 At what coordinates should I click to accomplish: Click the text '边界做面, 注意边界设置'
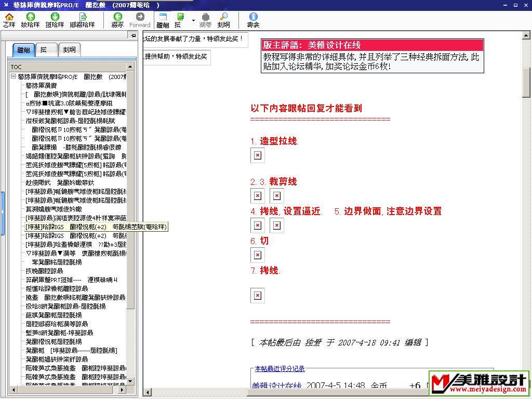tap(393, 211)
